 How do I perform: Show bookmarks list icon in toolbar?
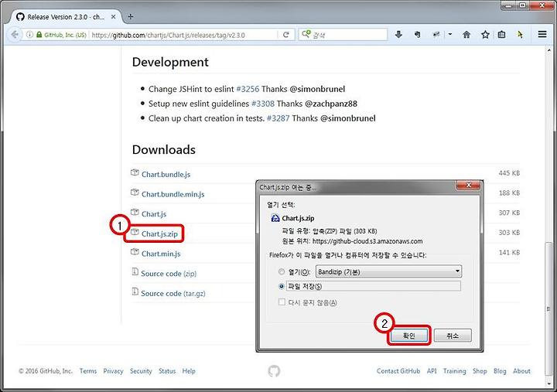point(501,35)
